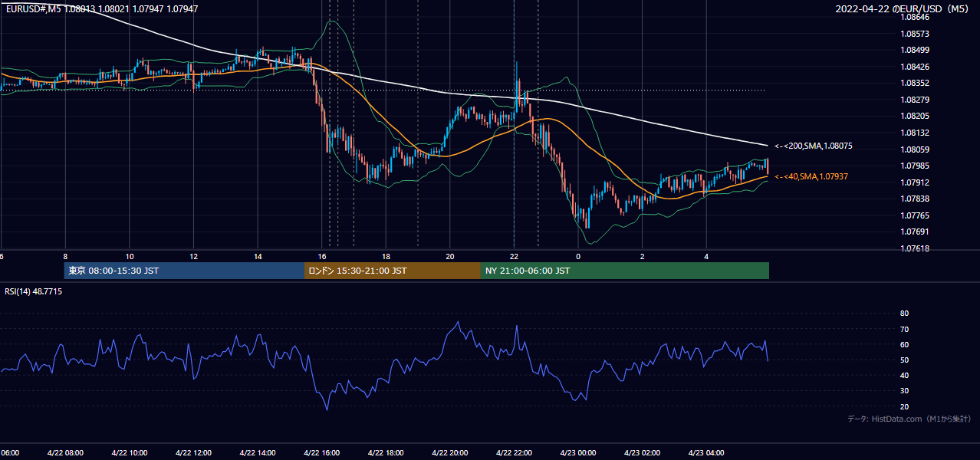The height and width of the screenshot is (460, 980).
Task: Click the 4/22 08:00 bottom axis label
Action: click(64, 452)
